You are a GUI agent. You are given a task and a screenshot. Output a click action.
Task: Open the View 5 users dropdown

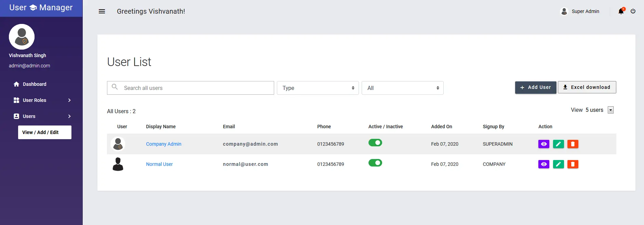click(611, 110)
